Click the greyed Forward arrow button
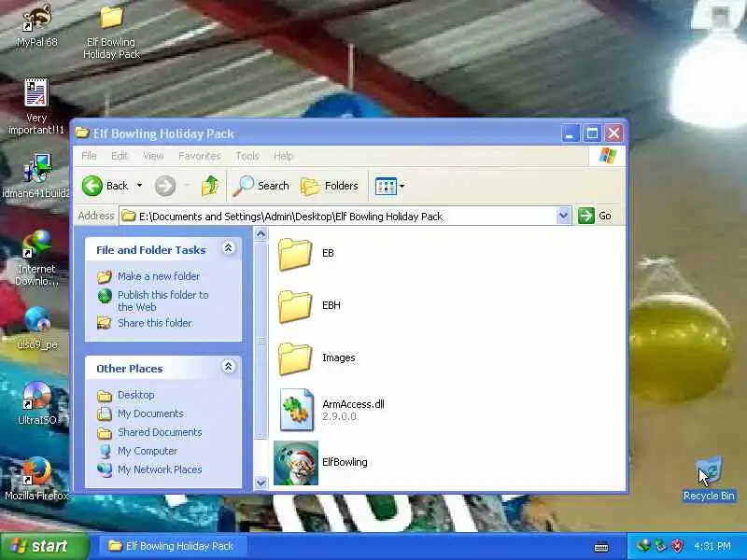The width and height of the screenshot is (747, 560). point(165,186)
